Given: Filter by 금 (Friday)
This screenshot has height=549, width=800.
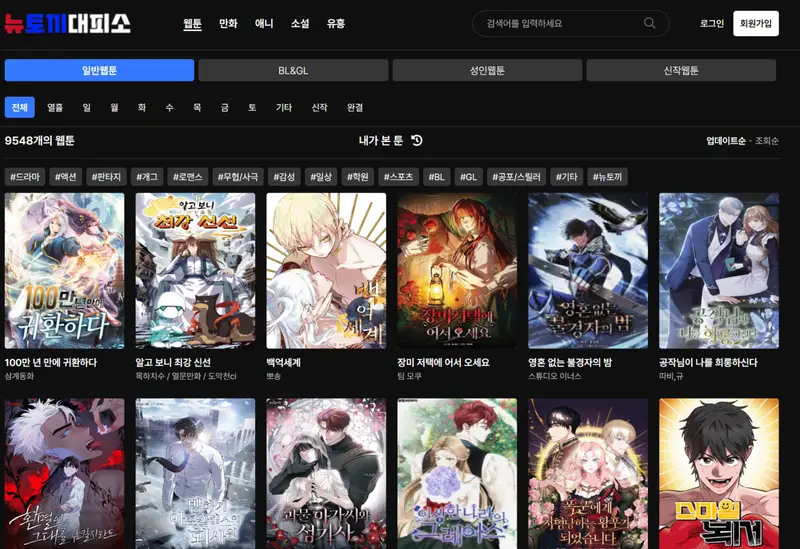Looking at the screenshot, I should coord(224,107).
